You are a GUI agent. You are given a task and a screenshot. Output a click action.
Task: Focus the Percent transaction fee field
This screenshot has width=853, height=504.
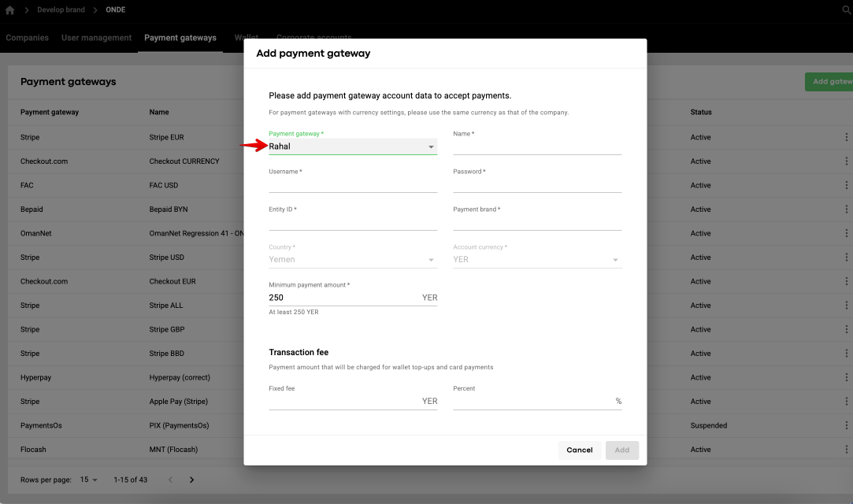tap(532, 402)
